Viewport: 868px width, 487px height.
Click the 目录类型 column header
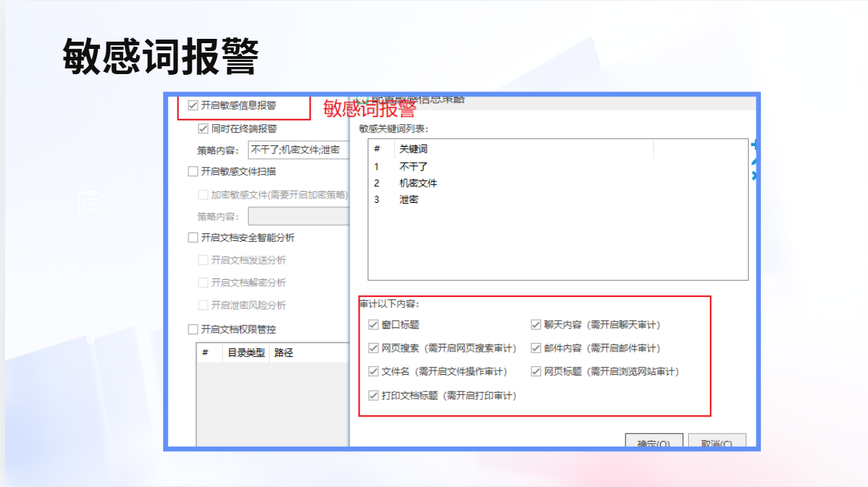(246, 352)
